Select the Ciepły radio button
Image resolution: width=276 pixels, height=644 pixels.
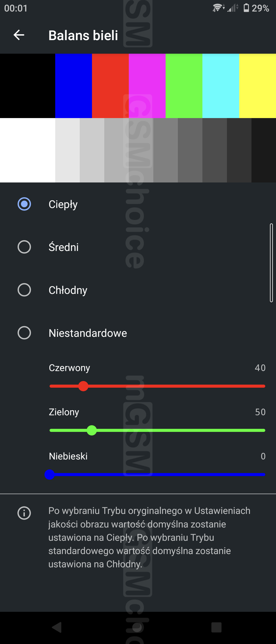(24, 204)
